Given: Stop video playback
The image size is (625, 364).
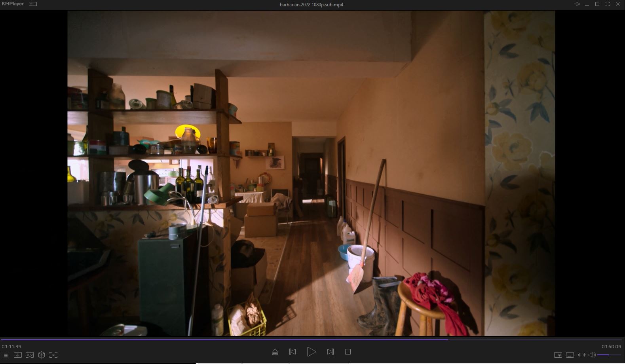Looking at the screenshot, I should pyautogui.click(x=348, y=352).
